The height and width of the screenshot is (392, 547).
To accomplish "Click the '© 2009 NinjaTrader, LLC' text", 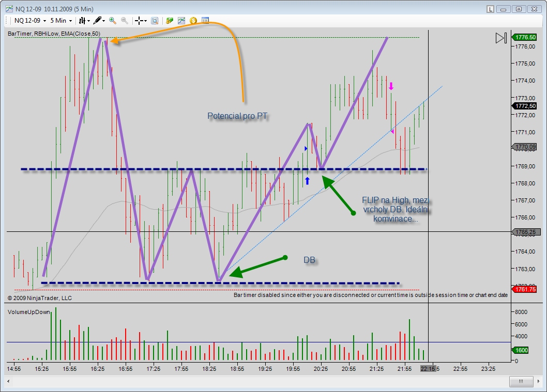I will (40, 298).
